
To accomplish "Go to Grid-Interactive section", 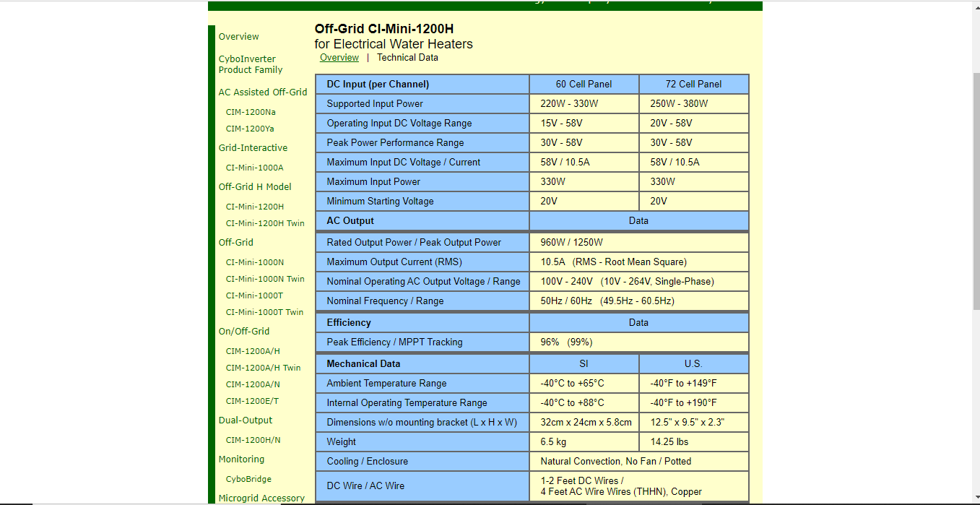I will click(x=253, y=148).
